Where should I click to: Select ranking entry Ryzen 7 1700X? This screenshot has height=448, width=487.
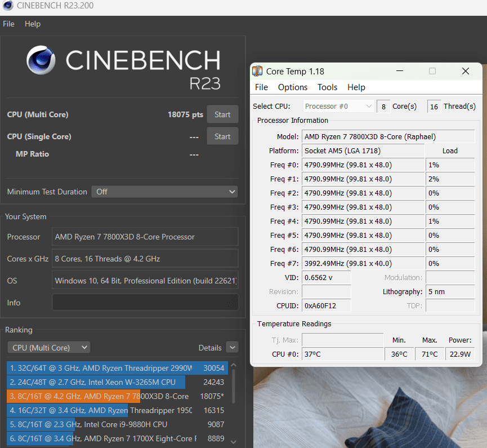tap(118, 438)
